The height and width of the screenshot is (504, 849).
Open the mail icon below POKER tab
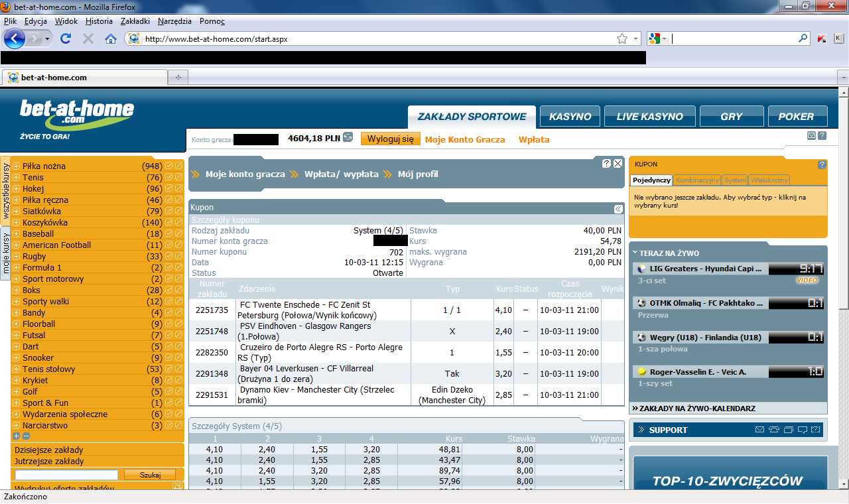coord(811,136)
